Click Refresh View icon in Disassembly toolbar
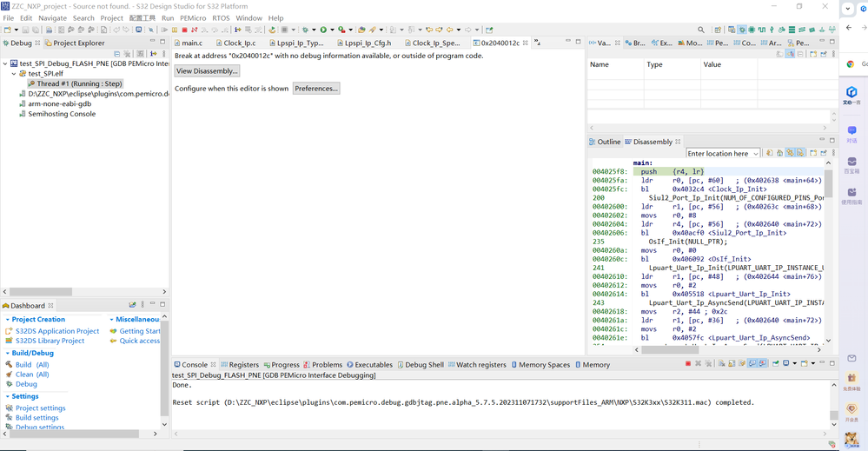Image resolution: width=868 pixels, height=451 pixels. 770,153
